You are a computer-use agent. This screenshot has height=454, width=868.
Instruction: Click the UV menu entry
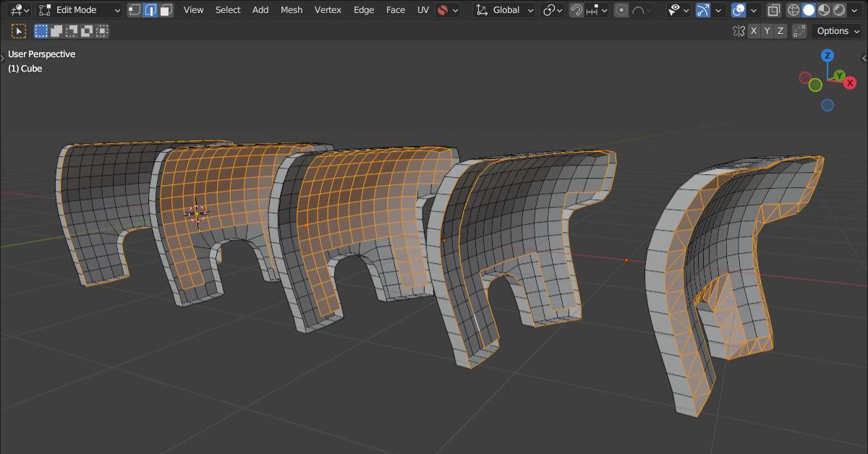tap(422, 9)
